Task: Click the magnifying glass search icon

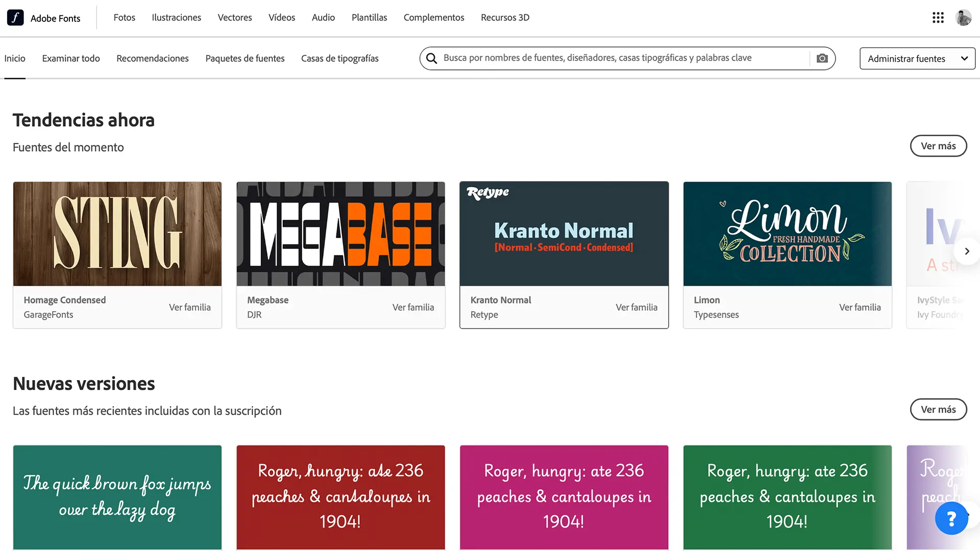Action: tap(432, 58)
